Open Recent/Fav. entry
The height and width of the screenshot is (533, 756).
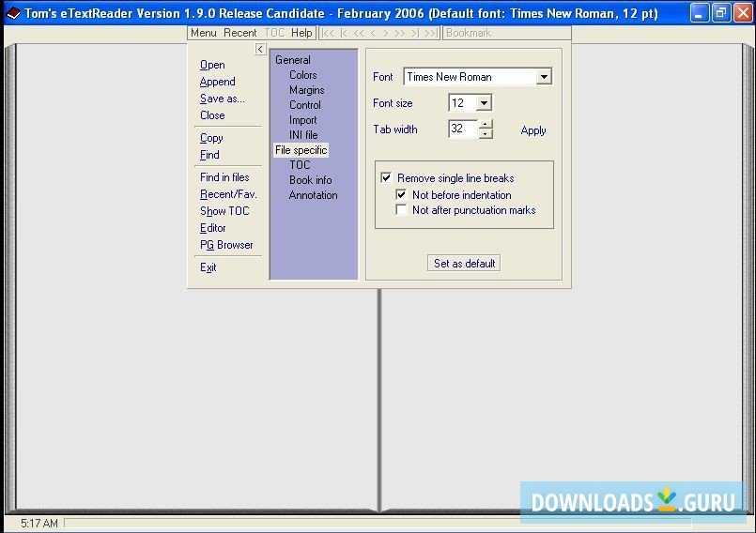point(228,194)
